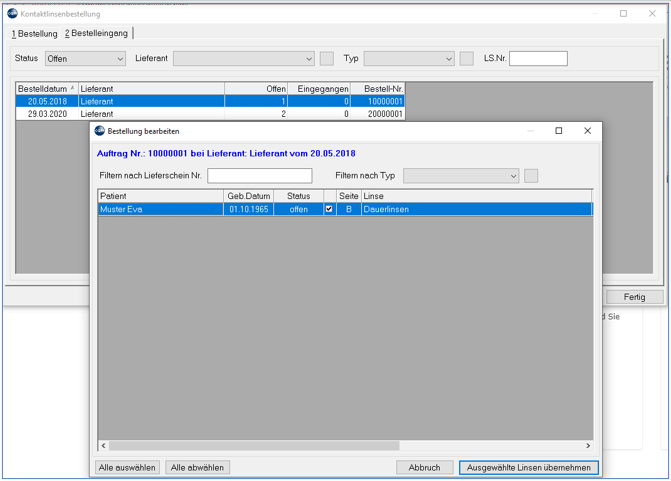The height and width of the screenshot is (481, 671).
Task: Click the Patient column header
Action: click(160, 196)
